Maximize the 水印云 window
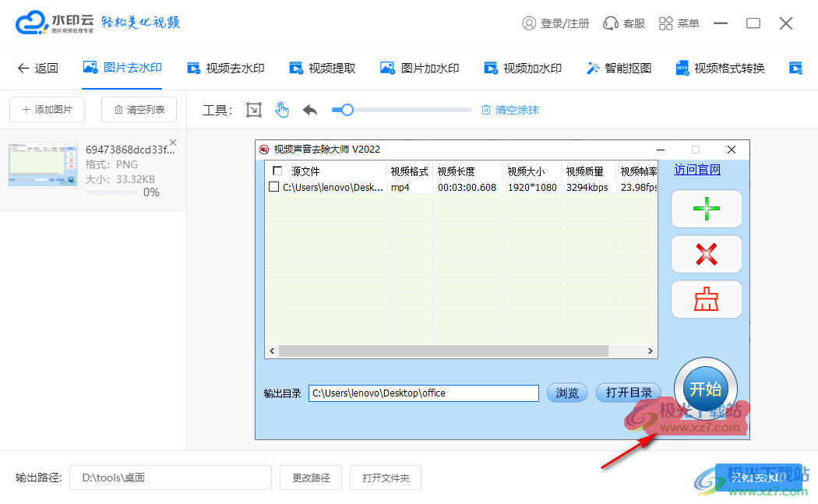 click(753, 23)
